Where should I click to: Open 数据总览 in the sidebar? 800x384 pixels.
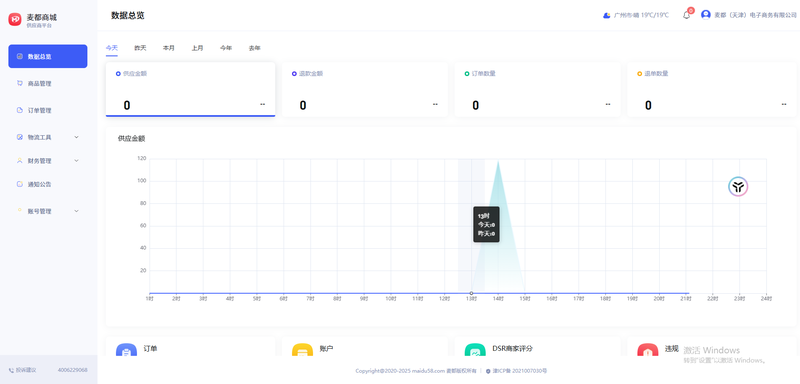47,56
